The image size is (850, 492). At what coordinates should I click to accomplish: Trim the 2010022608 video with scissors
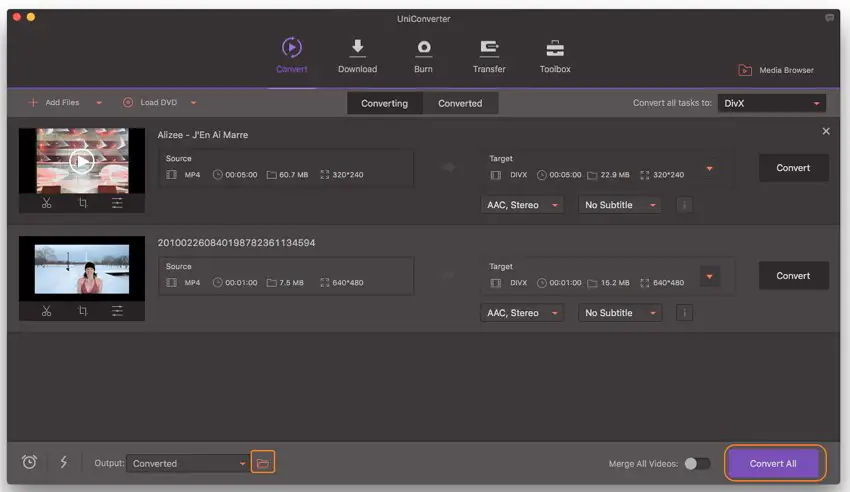47,311
